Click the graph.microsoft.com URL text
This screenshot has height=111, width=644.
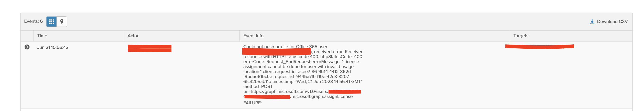285,92
